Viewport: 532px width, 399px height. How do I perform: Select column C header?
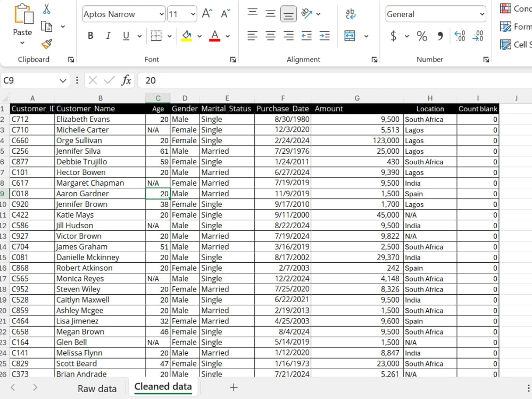pyautogui.click(x=158, y=98)
